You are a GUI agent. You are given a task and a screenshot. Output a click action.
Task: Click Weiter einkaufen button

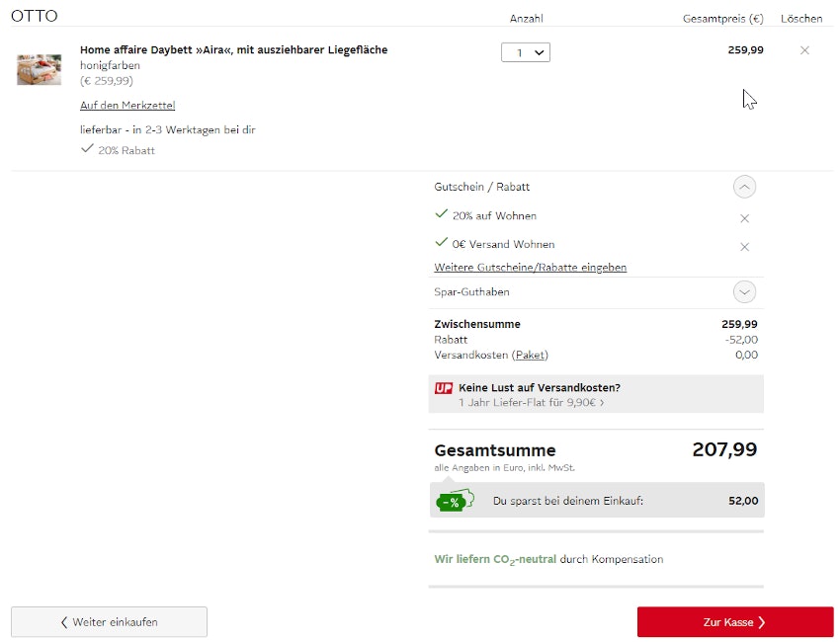[x=109, y=622]
